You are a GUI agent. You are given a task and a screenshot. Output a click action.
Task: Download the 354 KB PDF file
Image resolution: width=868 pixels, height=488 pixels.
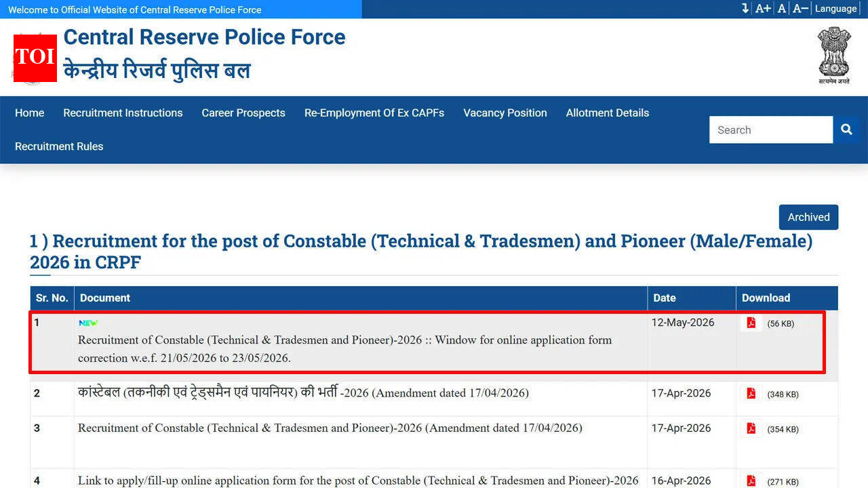(x=751, y=428)
